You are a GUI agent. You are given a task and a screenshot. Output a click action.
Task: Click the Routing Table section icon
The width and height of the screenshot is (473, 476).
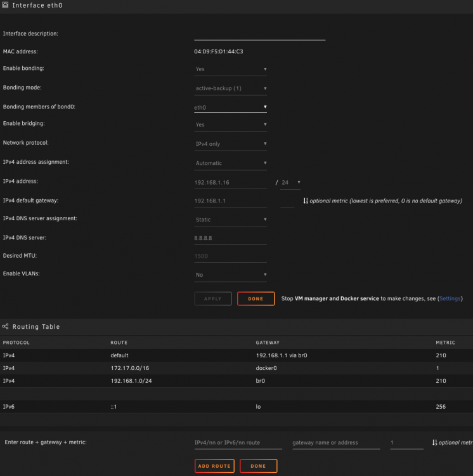[x=5, y=326]
